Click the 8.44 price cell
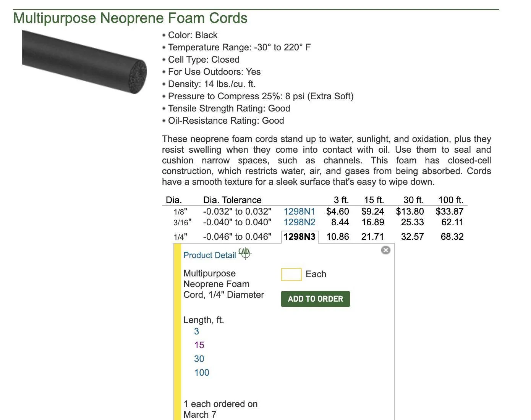The image size is (531, 420). pos(340,222)
